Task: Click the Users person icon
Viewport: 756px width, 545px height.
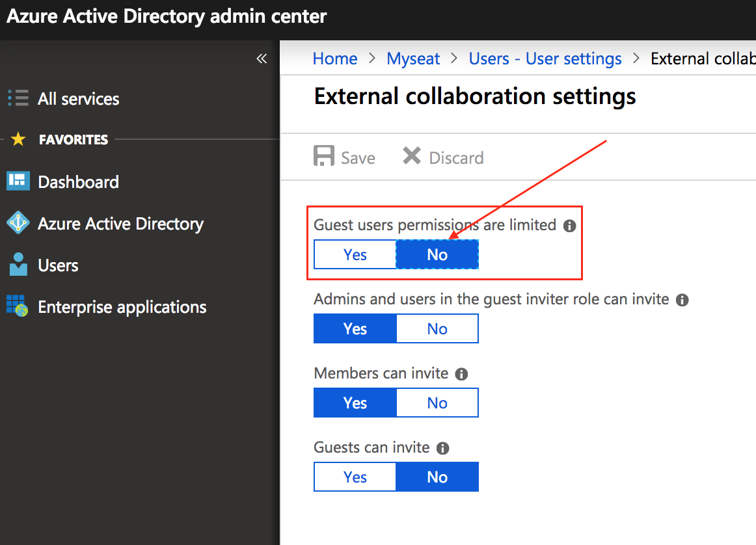Action: [18, 264]
